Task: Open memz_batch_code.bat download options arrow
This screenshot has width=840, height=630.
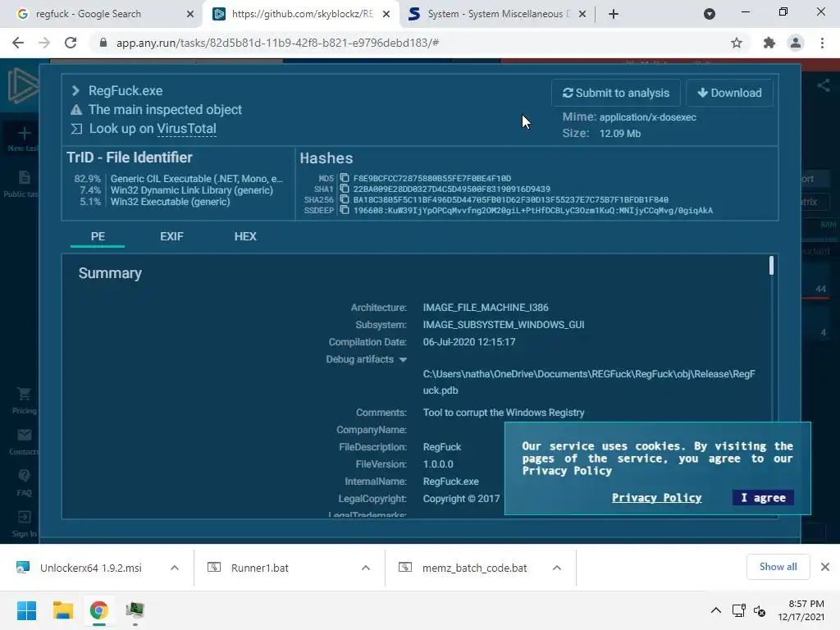Action: click(557, 568)
